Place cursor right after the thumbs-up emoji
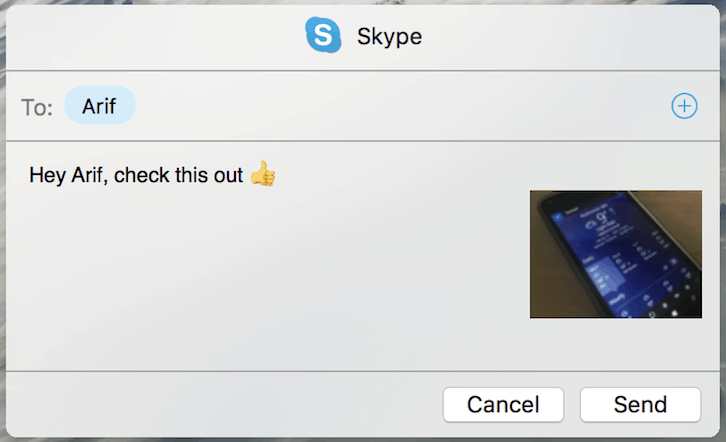This screenshot has height=442, width=726. click(x=277, y=175)
